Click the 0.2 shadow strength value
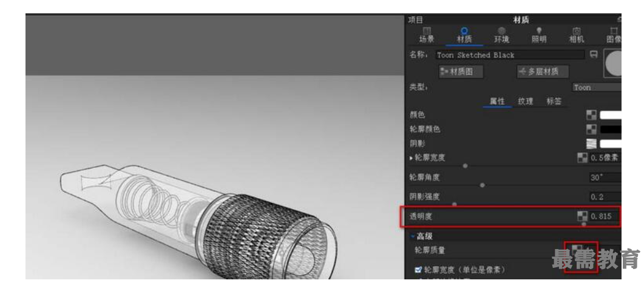This screenshot has width=644, height=283. (605, 197)
